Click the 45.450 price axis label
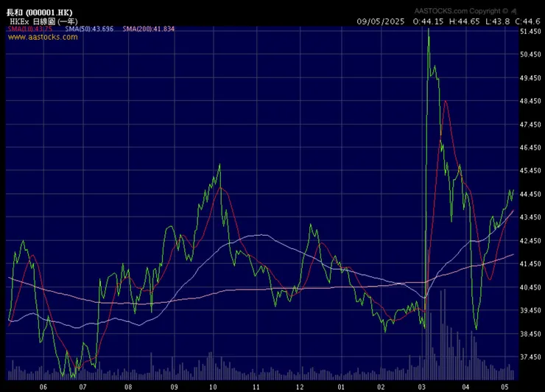The height and width of the screenshot is (392, 545). (x=530, y=171)
